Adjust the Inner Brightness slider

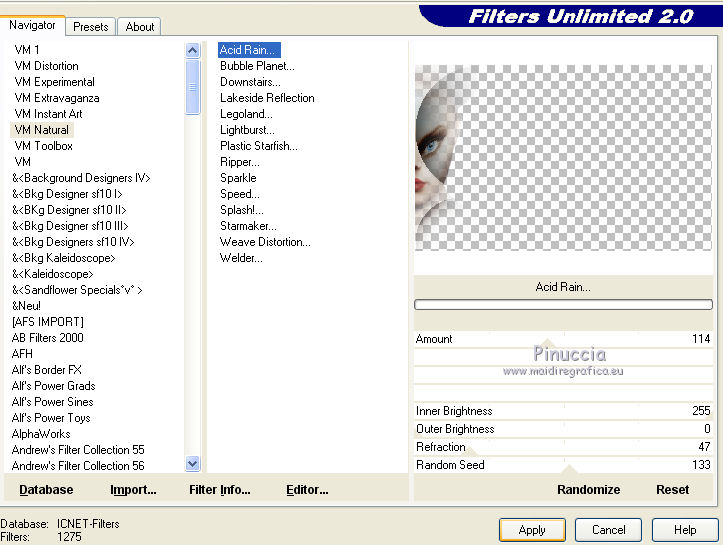(563, 411)
